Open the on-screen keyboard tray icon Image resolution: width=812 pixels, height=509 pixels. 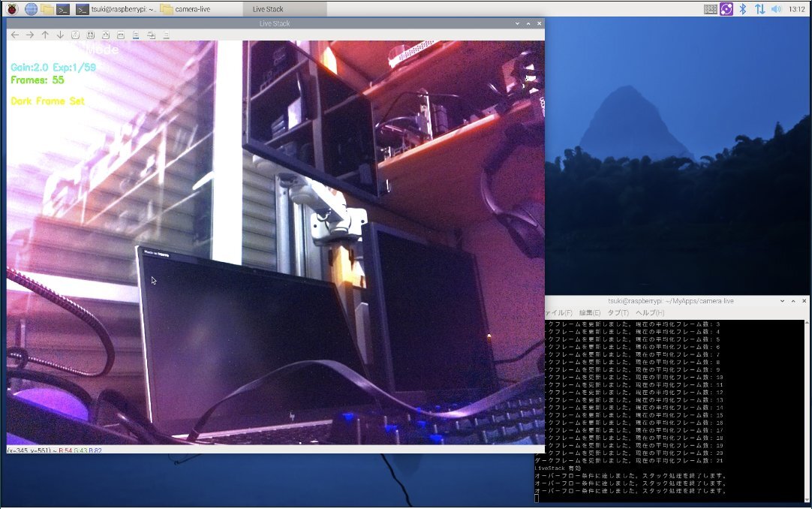pyautogui.click(x=711, y=9)
